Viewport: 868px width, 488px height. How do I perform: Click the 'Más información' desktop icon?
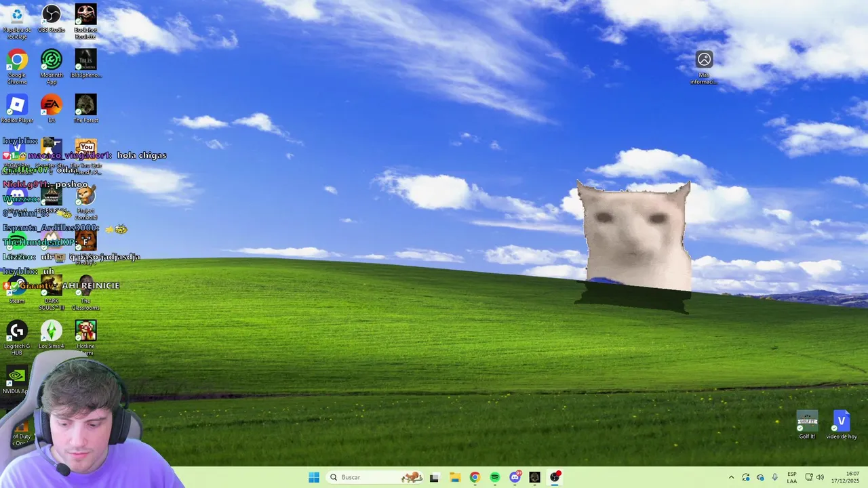(x=704, y=67)
